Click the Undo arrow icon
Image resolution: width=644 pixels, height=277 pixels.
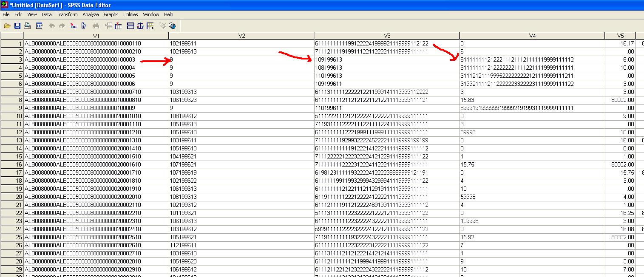(52, 26)
